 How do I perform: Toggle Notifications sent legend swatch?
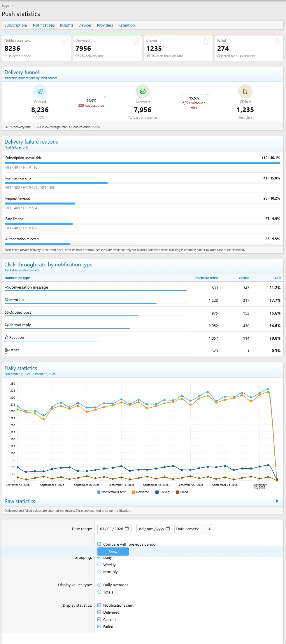click(99, 492)
